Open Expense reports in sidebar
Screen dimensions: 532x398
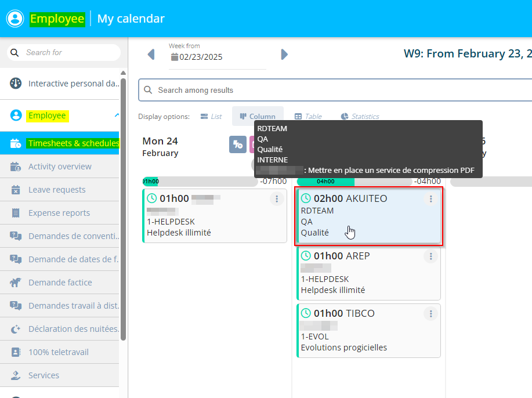tap(59, 213)
